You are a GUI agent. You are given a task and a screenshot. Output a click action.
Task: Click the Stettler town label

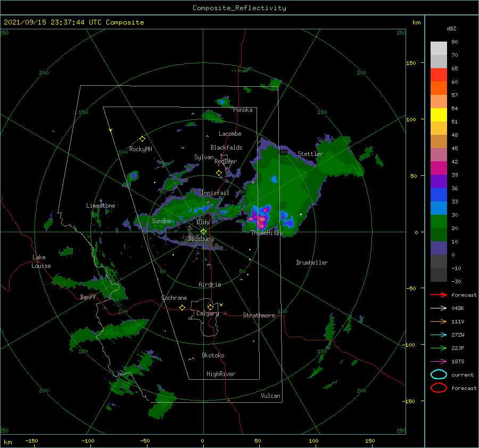point(310,154)
